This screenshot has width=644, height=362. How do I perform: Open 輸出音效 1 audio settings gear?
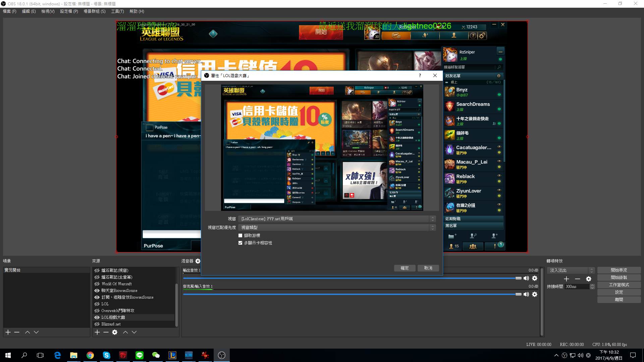(x=535, y=278)
